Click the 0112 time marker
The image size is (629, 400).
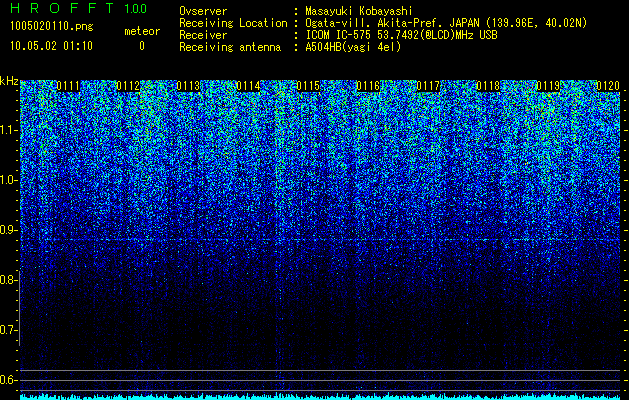(x=128, y=86)
